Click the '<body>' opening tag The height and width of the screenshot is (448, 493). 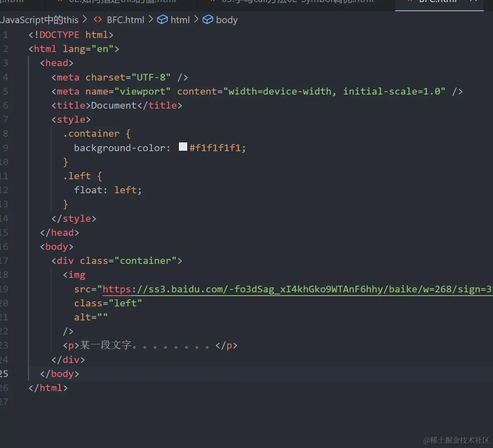pyautogui.click(x=57, y=247)
